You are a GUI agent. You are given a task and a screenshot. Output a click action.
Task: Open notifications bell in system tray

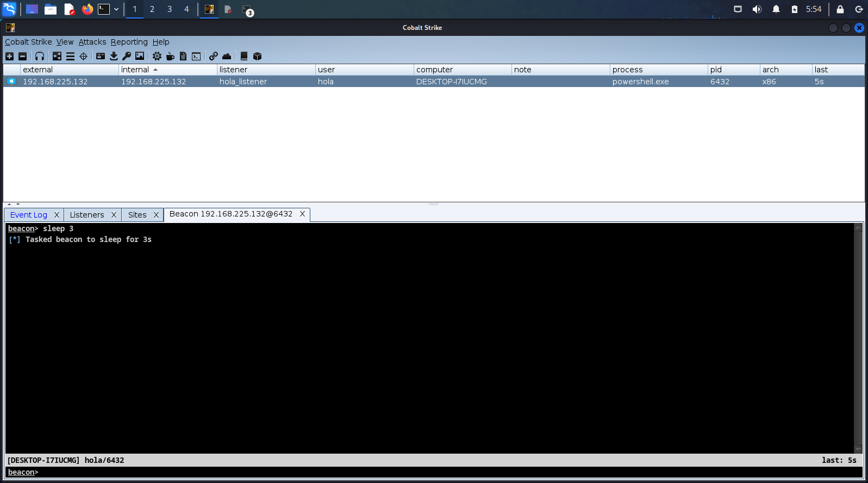coord(776,9)
